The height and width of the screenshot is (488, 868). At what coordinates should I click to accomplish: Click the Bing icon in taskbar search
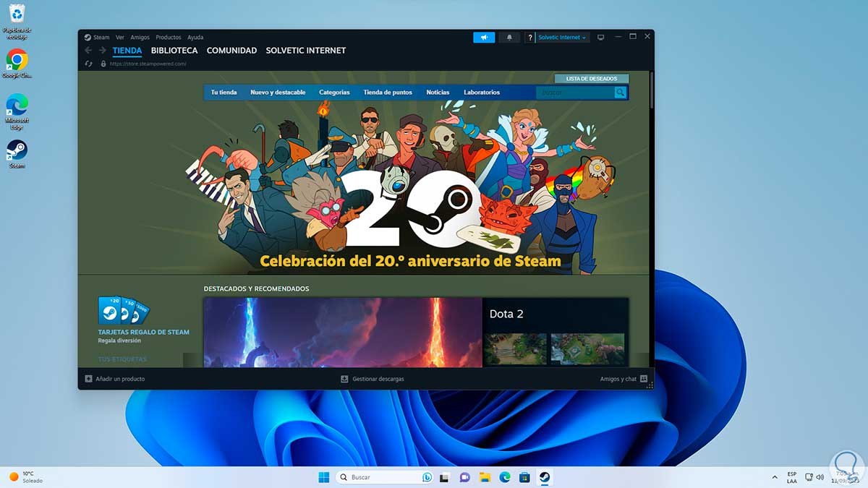click(x=427, y=477)
